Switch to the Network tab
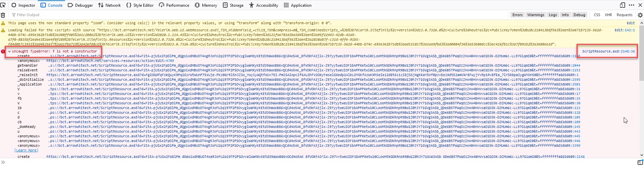This screenshot has width=644, height=173. coord(109,5)
